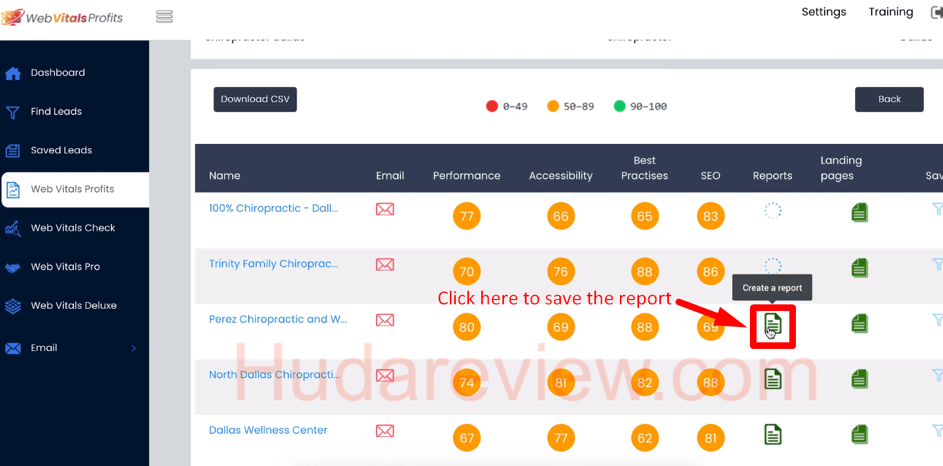Click the SEO column header

710,176
